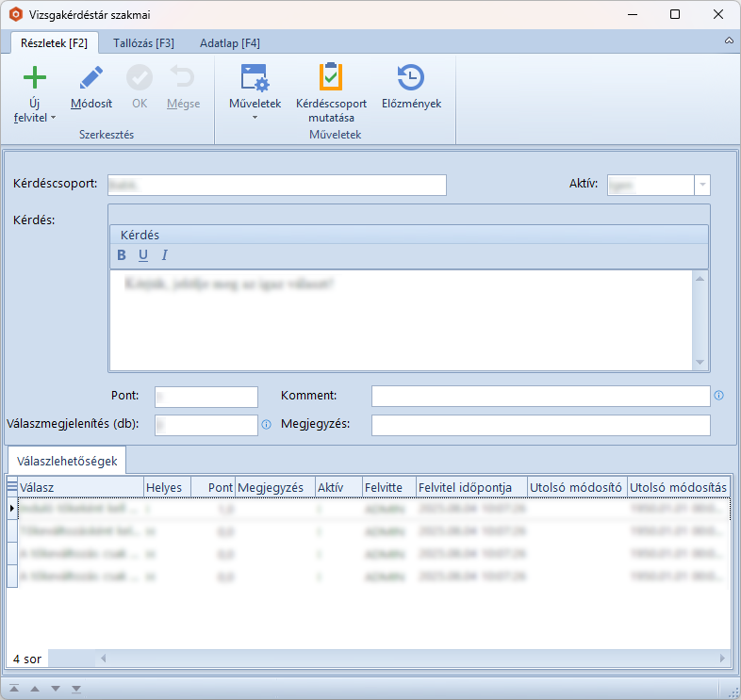741x700 pixels.
Task: Expand the Aktív dropdown list
Action: point(702,185)
